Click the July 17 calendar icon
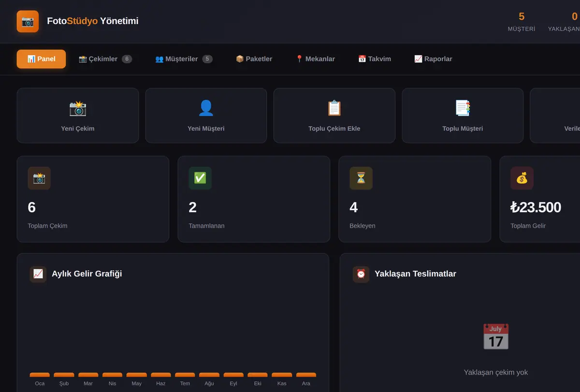Viewport: 580px width, 392px height. pyautogui.click(x=496, y=336)
